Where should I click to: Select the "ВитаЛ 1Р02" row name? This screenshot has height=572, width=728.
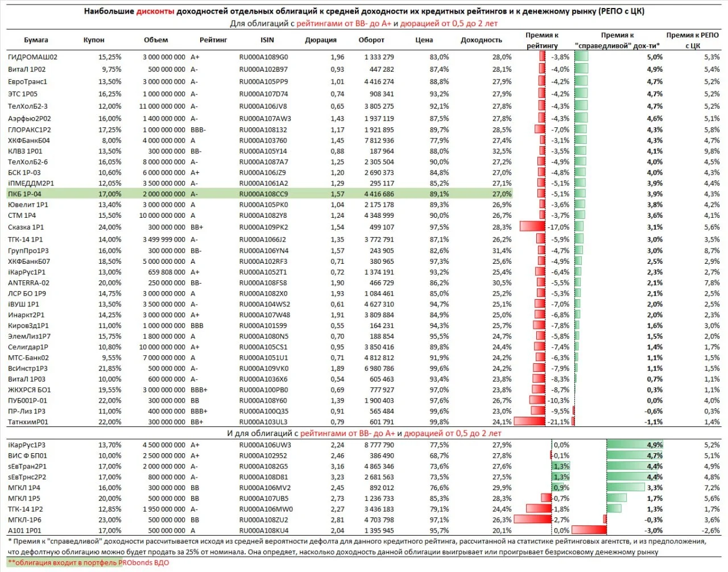(x=27, y=69)
